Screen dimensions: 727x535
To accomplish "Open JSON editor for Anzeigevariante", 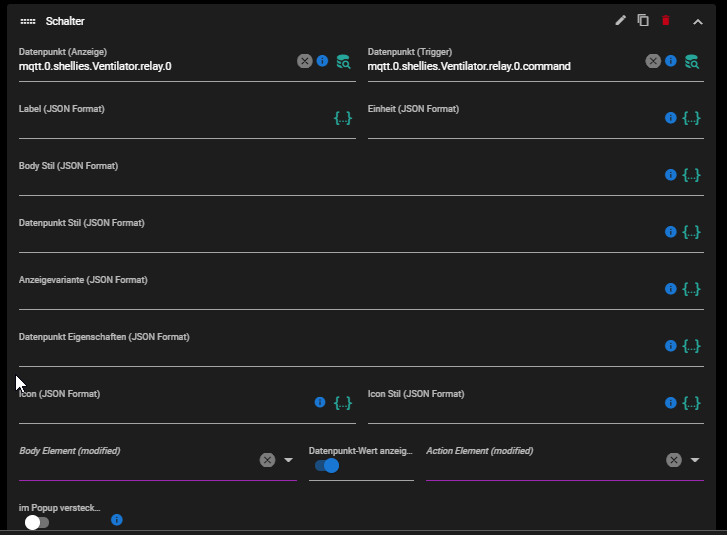I will (691, 289).
